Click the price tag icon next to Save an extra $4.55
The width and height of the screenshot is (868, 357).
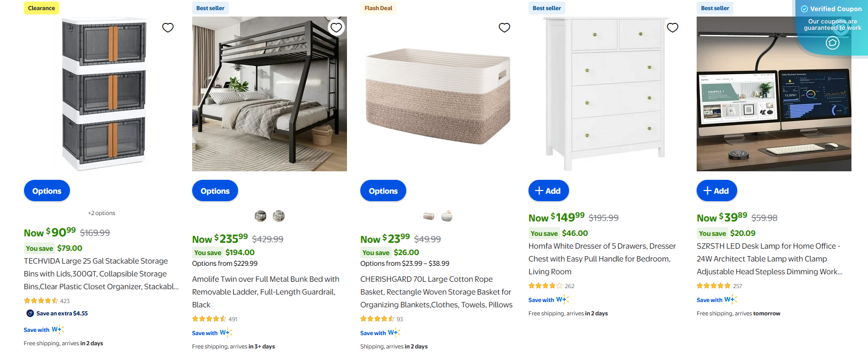point(29,313)
